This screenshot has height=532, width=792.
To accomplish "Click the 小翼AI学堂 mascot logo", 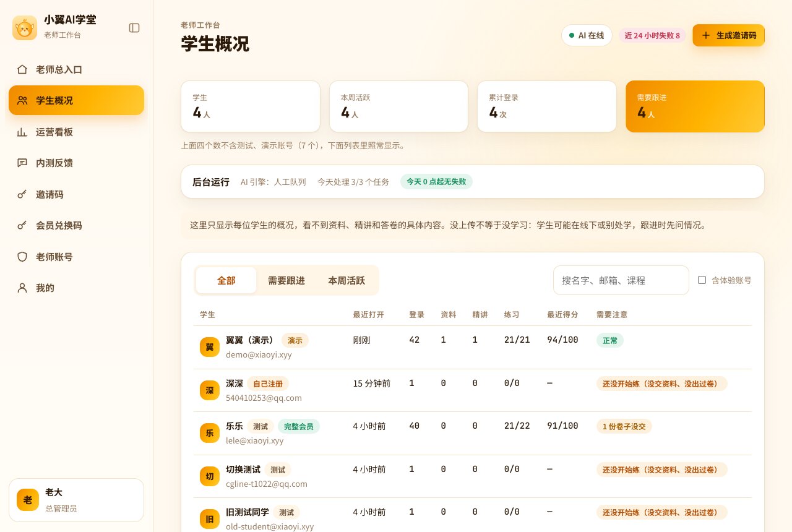I will (x=25, y=28).
